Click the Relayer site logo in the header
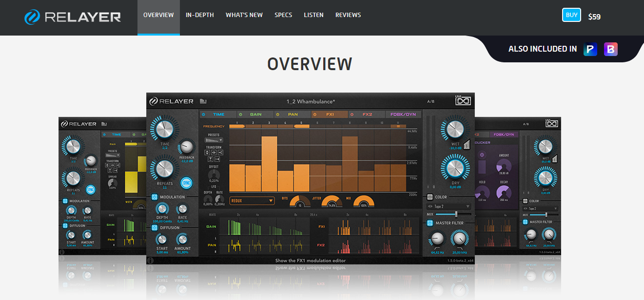Screen dimensions: 644x300 point(73,17)
